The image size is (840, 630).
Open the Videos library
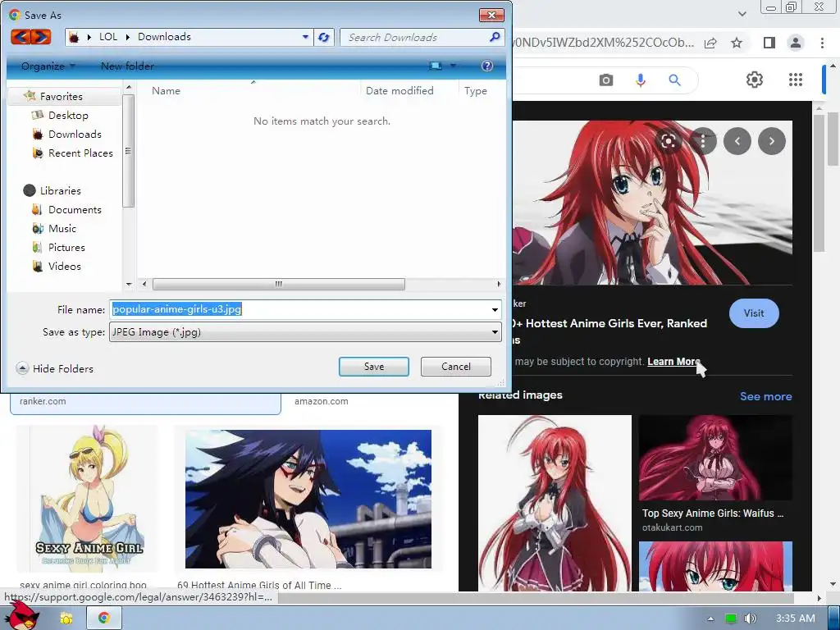point(64,267)
